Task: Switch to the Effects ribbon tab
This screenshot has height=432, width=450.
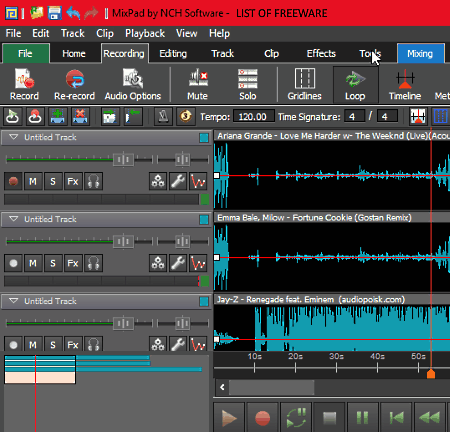Action: click(321, 53)
